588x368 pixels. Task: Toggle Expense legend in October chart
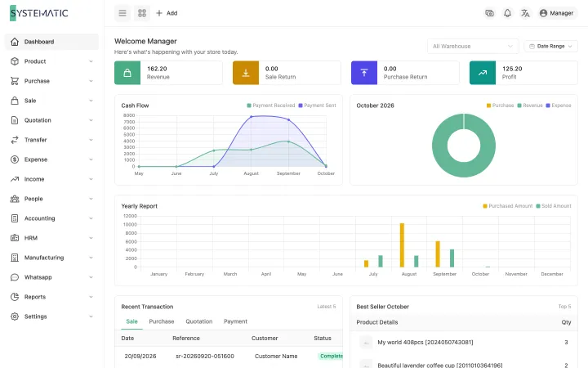(x=559, y=105)
